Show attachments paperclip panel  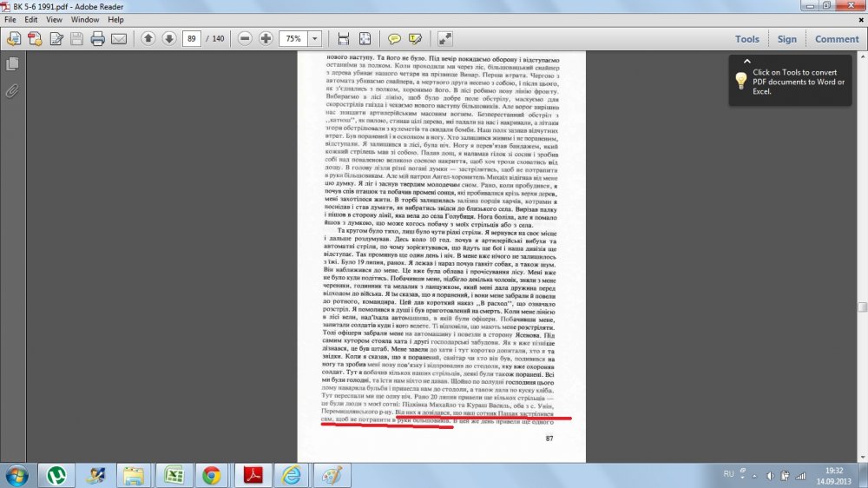pos(12,90)
